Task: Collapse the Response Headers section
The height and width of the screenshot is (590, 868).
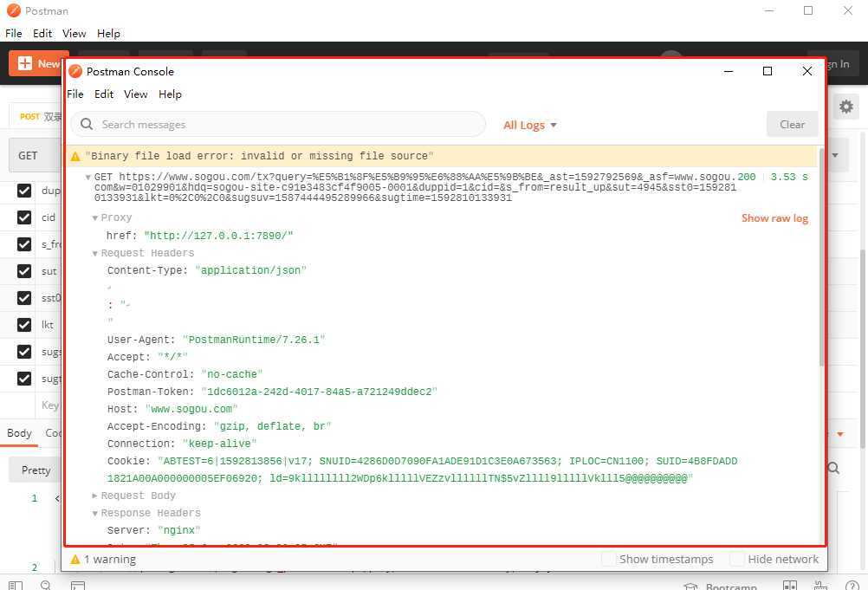Action: [95, 514]
